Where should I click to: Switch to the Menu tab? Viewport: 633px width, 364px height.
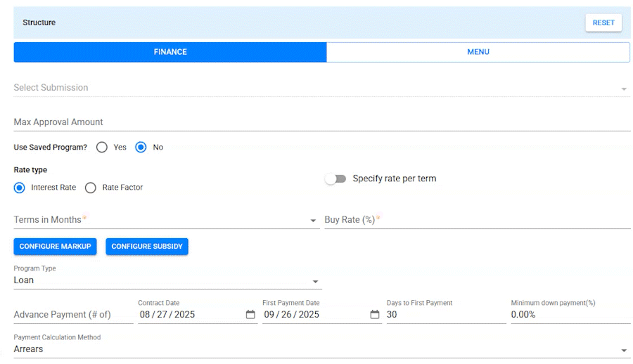click(x=478, y=52)
